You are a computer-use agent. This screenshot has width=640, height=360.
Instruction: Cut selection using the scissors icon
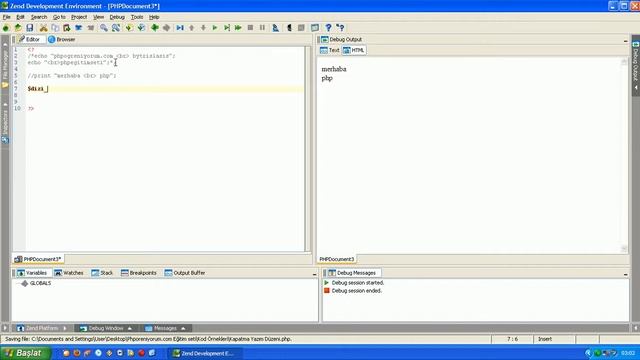[43, 28]
